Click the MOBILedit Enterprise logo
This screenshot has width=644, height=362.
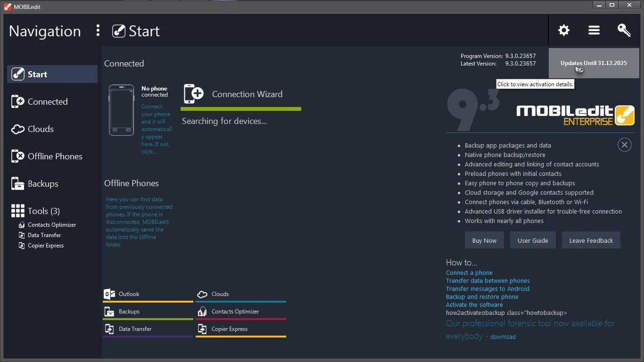click(x=575, y=115)
